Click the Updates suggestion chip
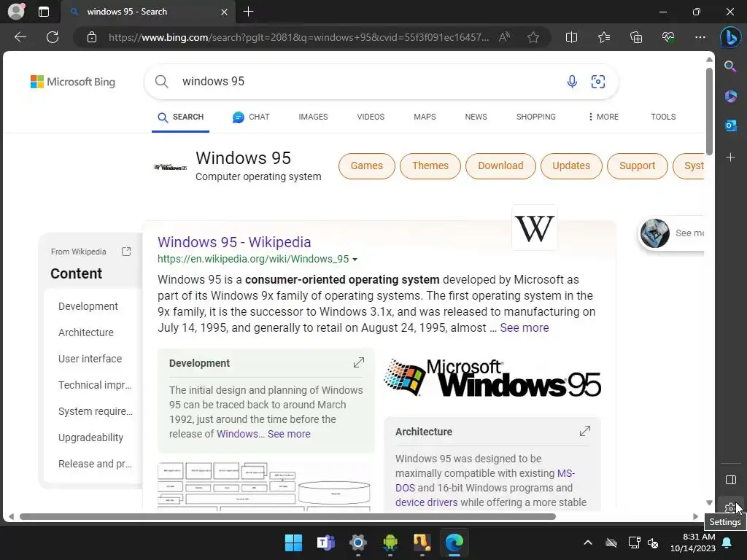747x560 pixels. pos(571,166)
